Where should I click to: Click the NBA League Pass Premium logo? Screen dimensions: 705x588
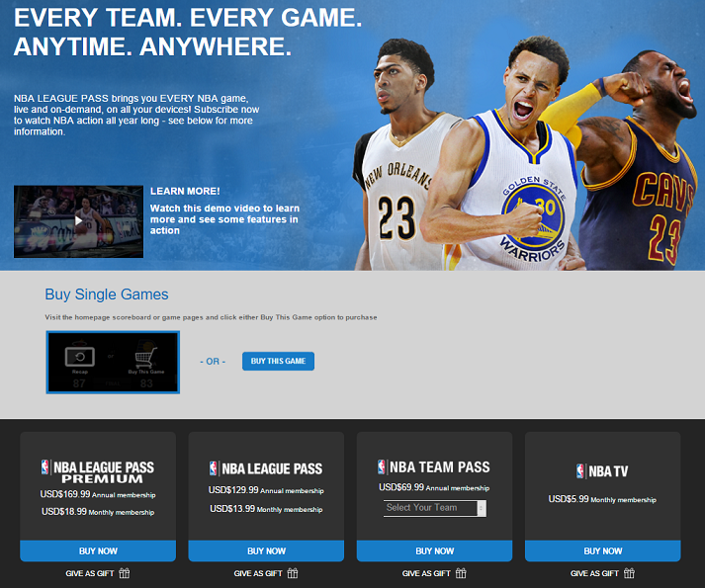[x=98, y=471]
